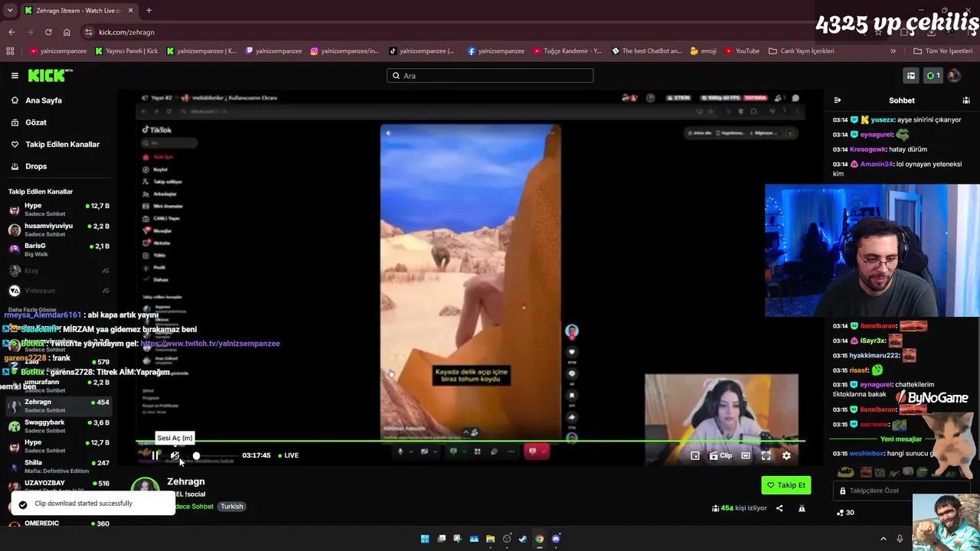The width and height of the screenshot is (980, 551).
Task: Open chat viewer list icon
Action: 966,100
